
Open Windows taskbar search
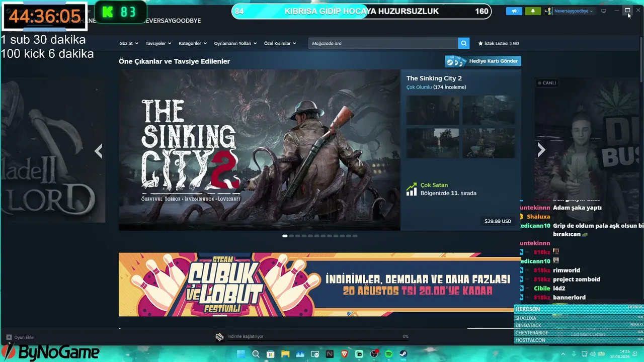256,354
